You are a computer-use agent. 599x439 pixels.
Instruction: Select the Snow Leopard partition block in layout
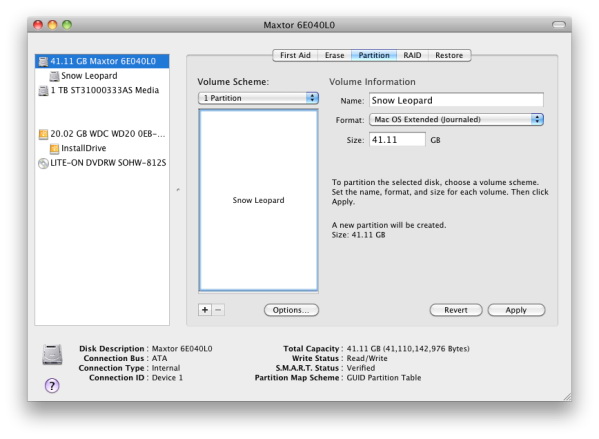258,200
